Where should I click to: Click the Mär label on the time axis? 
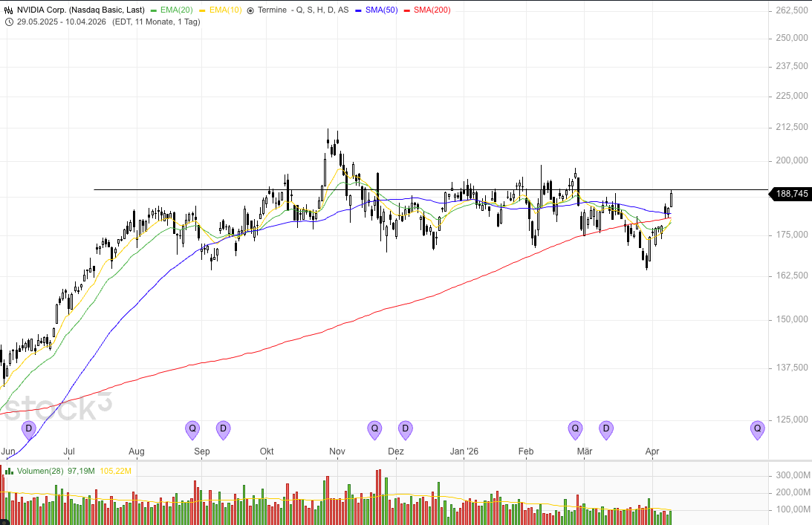(585, 451)
